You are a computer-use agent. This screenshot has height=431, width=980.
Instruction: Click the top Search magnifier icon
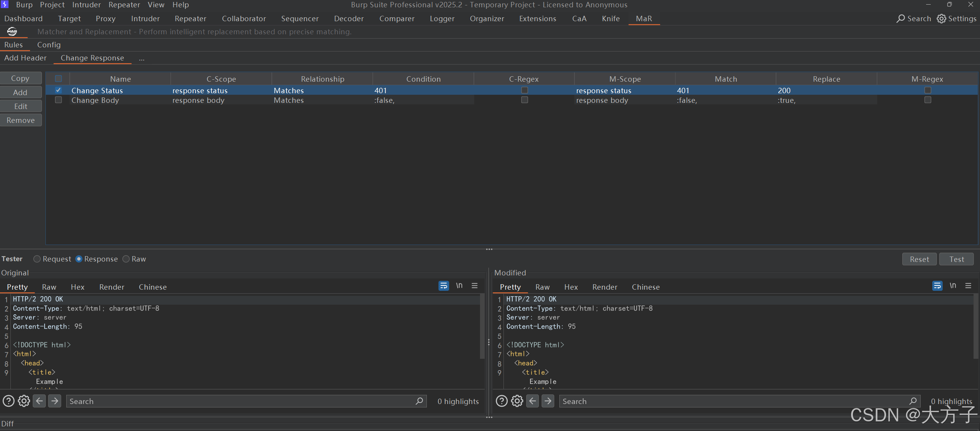(x=900, y=18)
